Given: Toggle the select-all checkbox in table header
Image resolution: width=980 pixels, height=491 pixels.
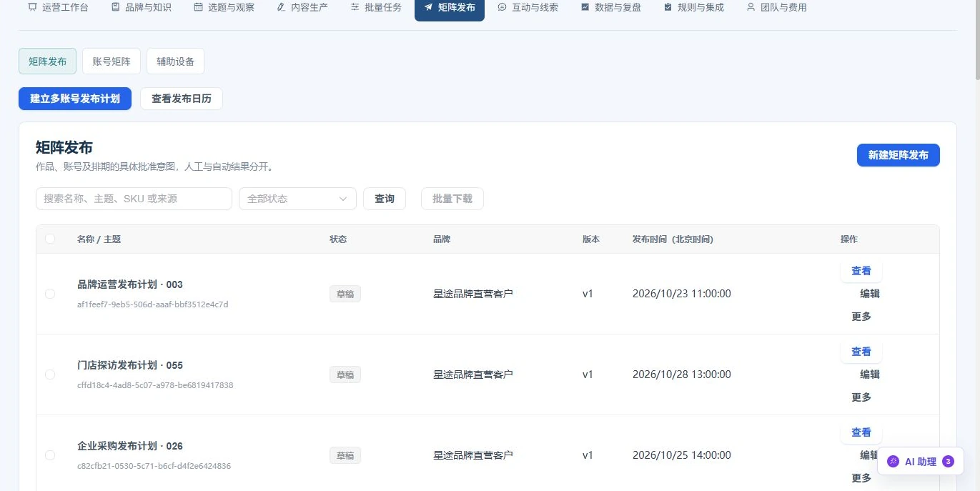Looking at the screenshot, I should [x=50, y=239].
